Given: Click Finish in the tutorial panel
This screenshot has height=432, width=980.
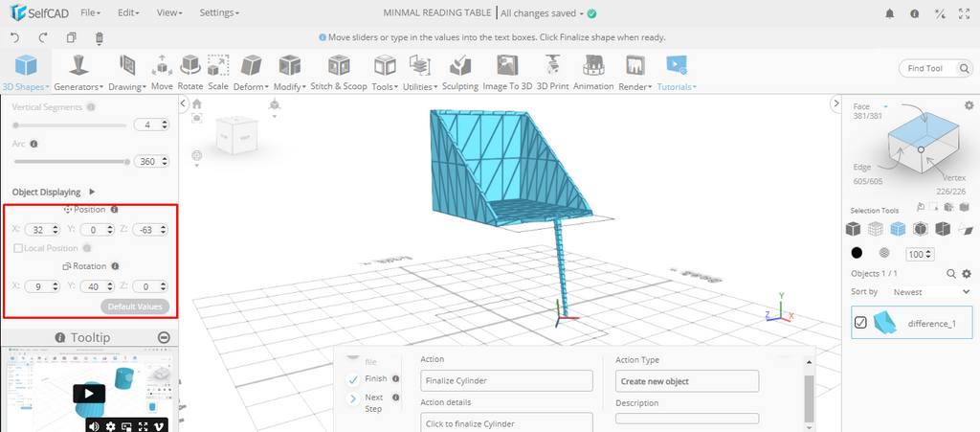Looking at the screenshot, I should click(375, 378).
